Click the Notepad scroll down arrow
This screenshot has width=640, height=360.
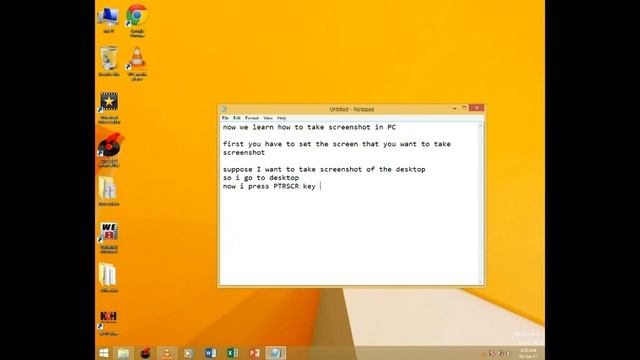pyautogui.click(x=480, y=282)
